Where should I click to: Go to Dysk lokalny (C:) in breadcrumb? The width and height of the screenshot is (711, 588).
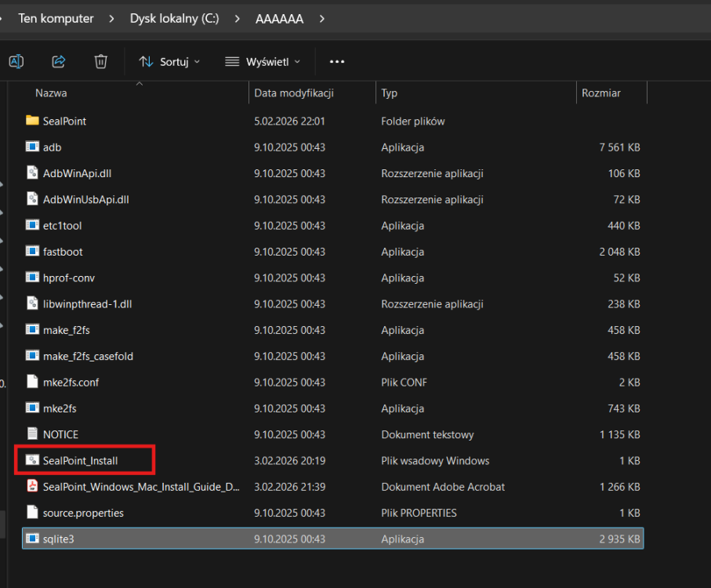click(174, 18)
